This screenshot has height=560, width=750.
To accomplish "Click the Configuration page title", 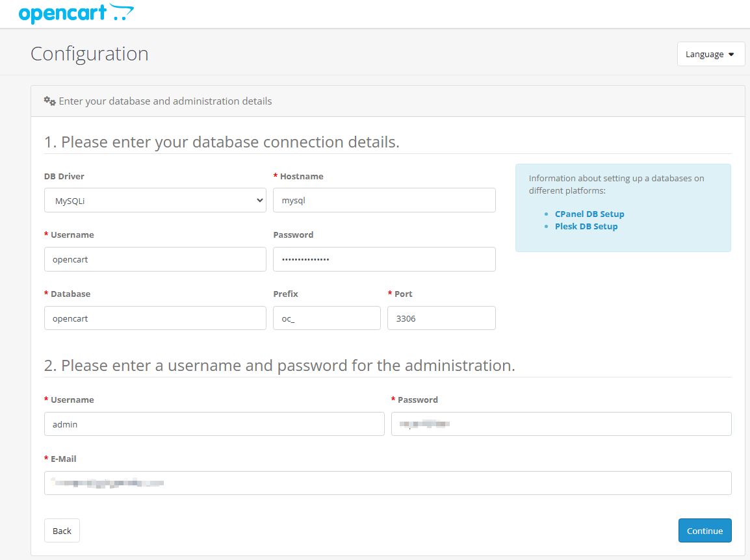I will [x=90, y=53].
